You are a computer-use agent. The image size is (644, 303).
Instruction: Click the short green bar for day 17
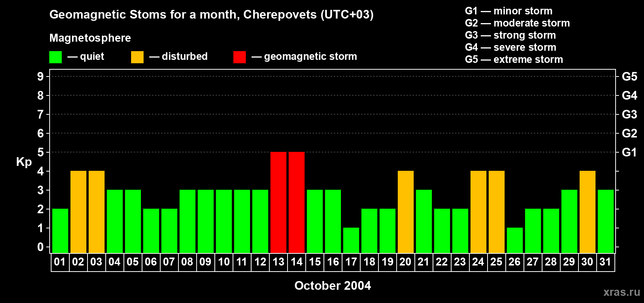pyautogui.click(x=351, y=240)
